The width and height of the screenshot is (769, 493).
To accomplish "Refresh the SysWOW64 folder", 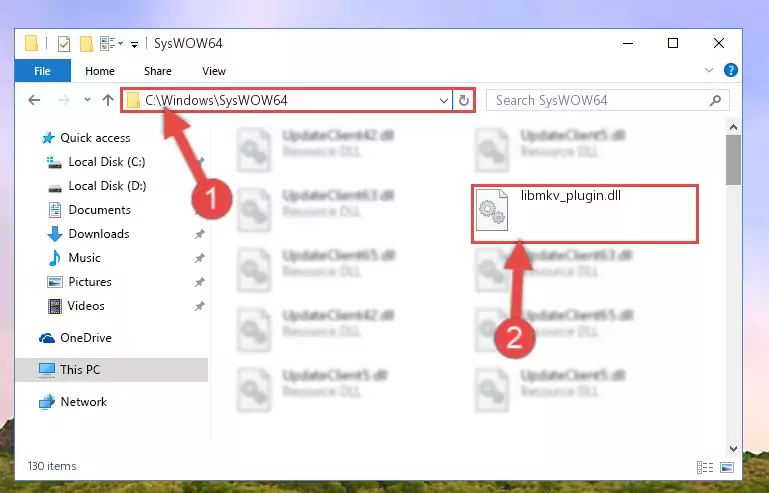I will tap(463, 101).
